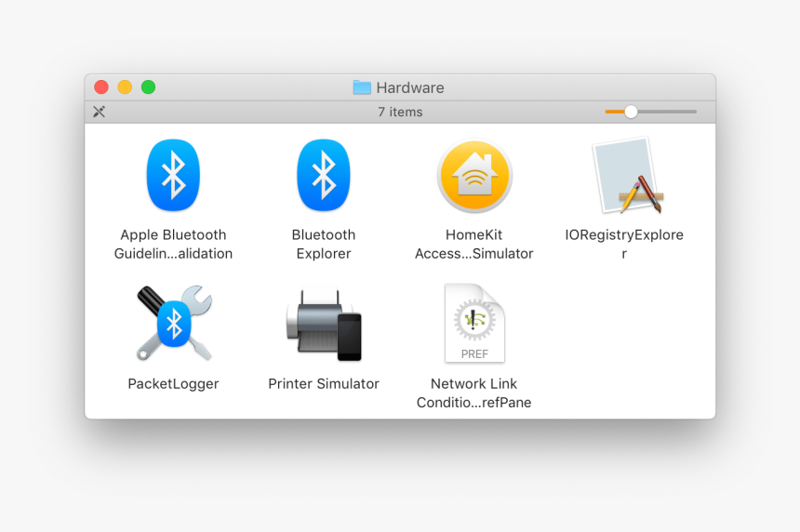Click the "Printer Simulator" file name label
This screenshot has width=800, height=532.
(324, 383)
